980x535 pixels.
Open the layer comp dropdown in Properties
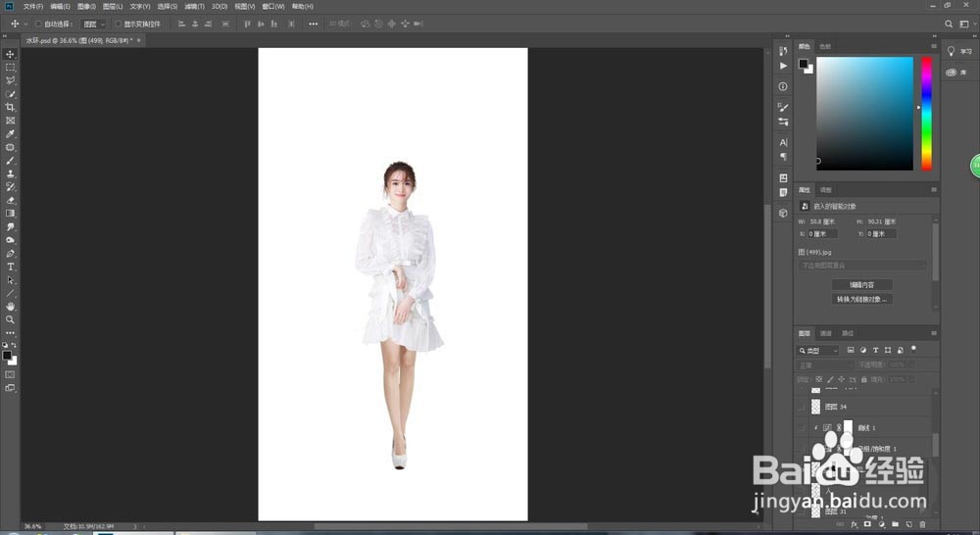tap(861, 266)
